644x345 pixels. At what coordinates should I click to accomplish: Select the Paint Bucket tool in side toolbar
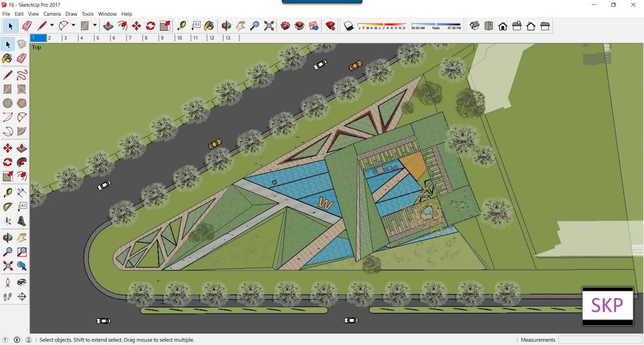[7, 58]
